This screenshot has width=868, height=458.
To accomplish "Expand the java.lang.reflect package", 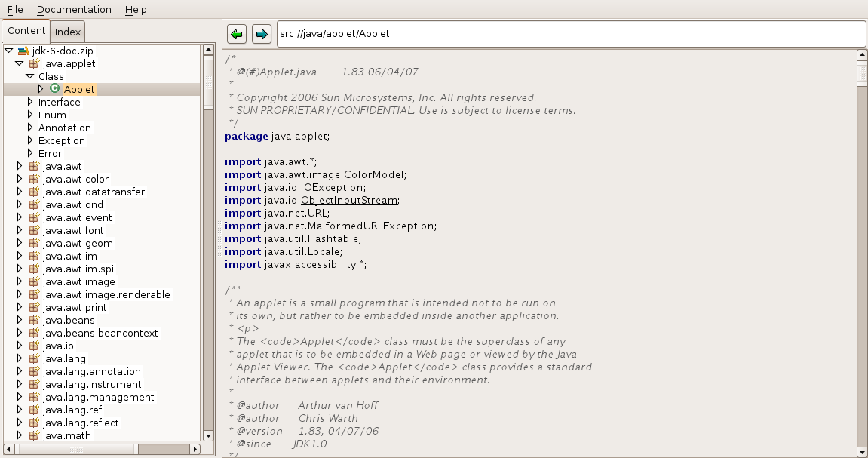I will pos(20,423).
